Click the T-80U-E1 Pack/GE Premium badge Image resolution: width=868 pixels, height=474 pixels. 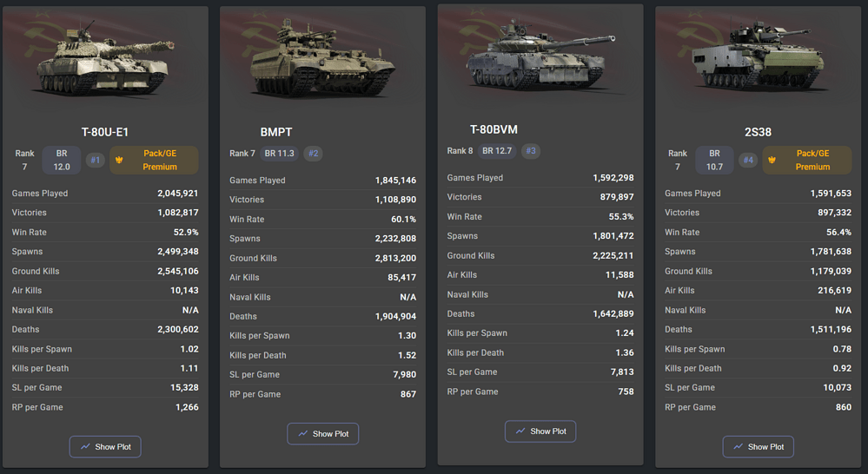click(154, 160)
